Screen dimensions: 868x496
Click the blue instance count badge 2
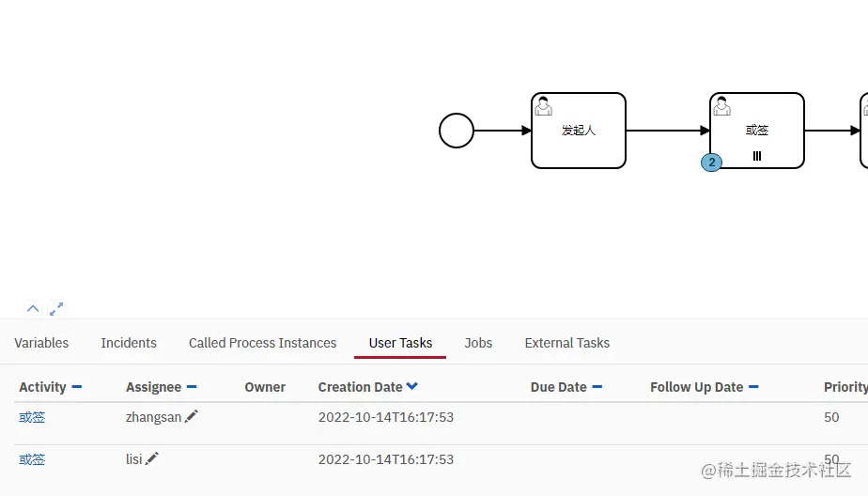[711, 163]
